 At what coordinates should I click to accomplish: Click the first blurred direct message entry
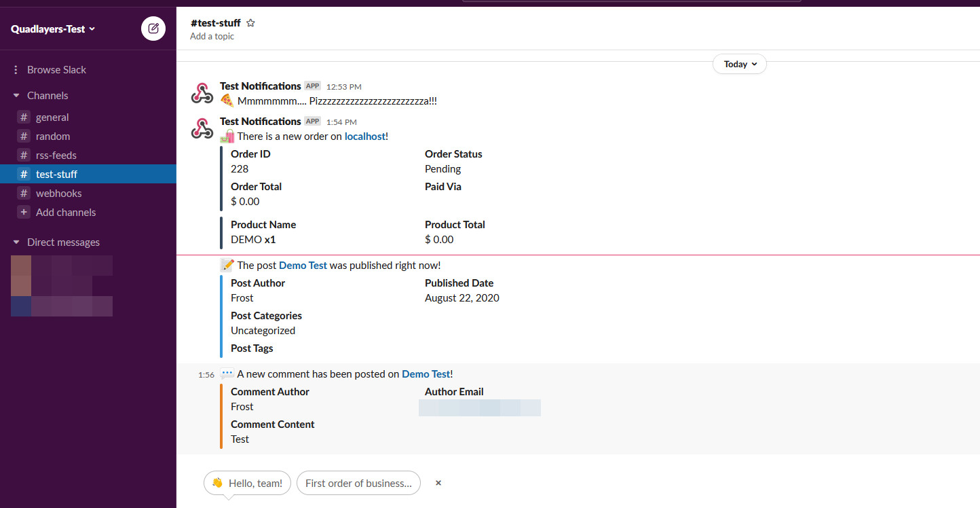coord(62,266)
